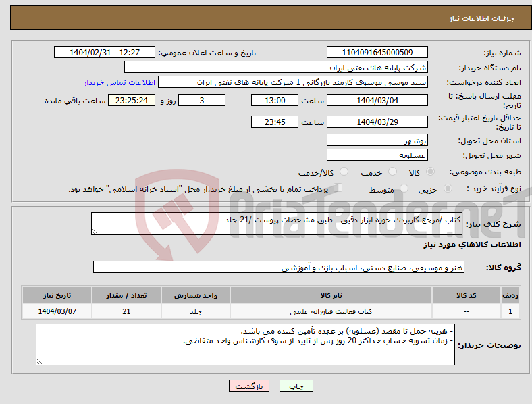Screen dimensions: 532x404
Task: Click the کد کالا column header
Action: [x=467, y=295]
